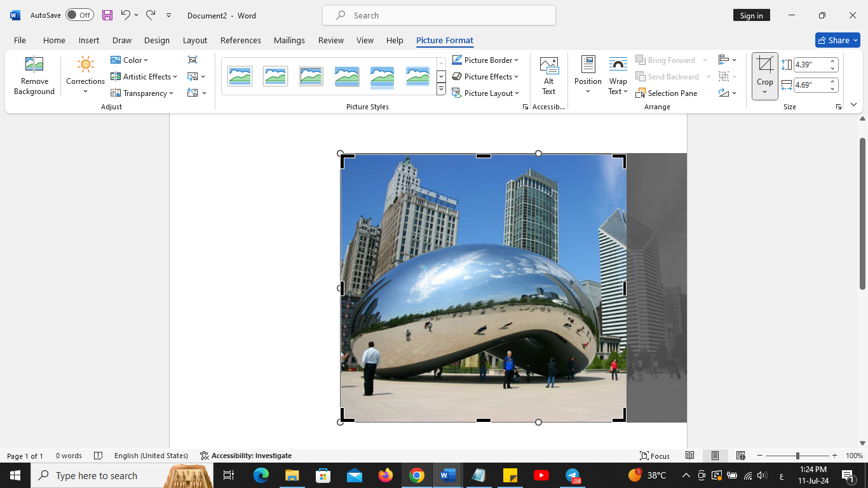Screen dimensions: 868x488
Task: Click the 100% zoom level
Action: click(x=854, y=456)
